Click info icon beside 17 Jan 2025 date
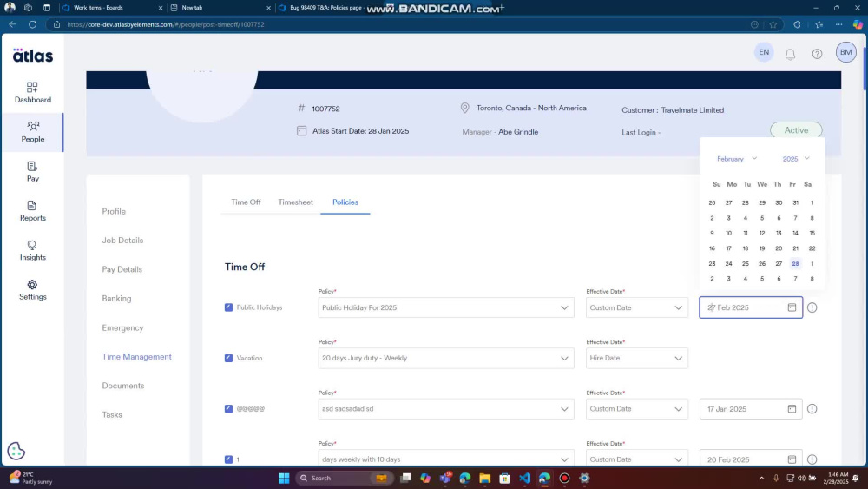Viewport: 868px width, 489px height. click(812, 409)
